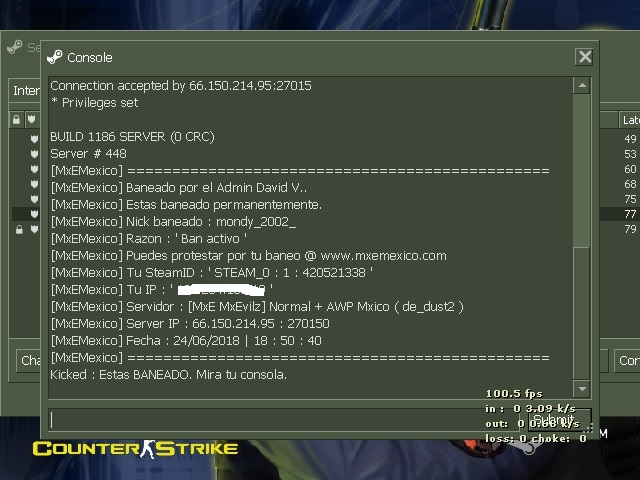Click the Change filters button at bottom left
Screen dimensions: 640x480
(x=29, y=361)
